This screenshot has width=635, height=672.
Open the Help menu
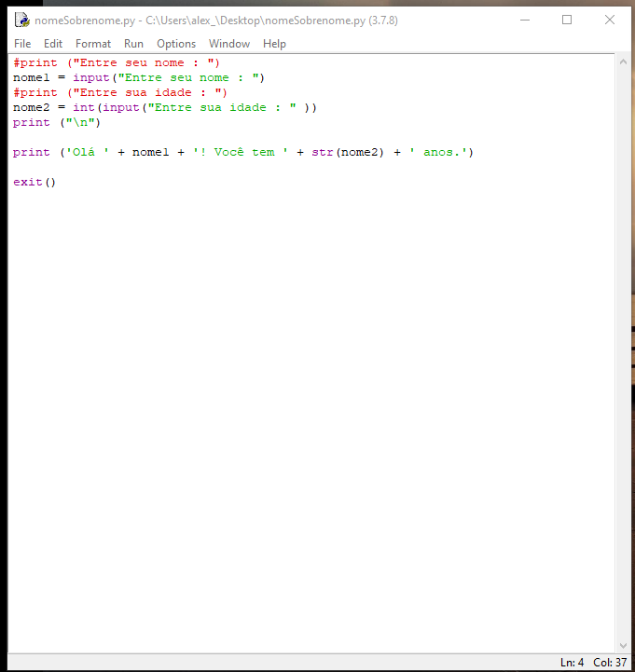[x=274, y=44]
